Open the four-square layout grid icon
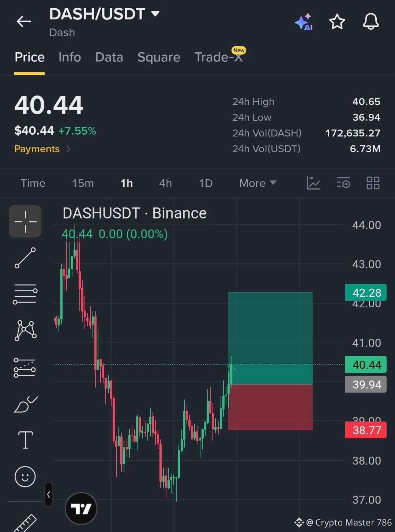 [x=373, y=183]
